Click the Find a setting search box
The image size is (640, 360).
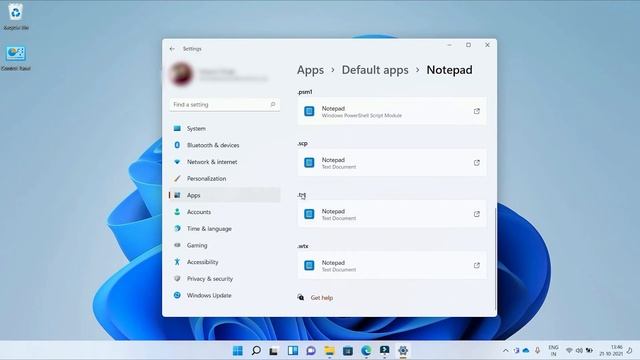[x=224, y=104]
